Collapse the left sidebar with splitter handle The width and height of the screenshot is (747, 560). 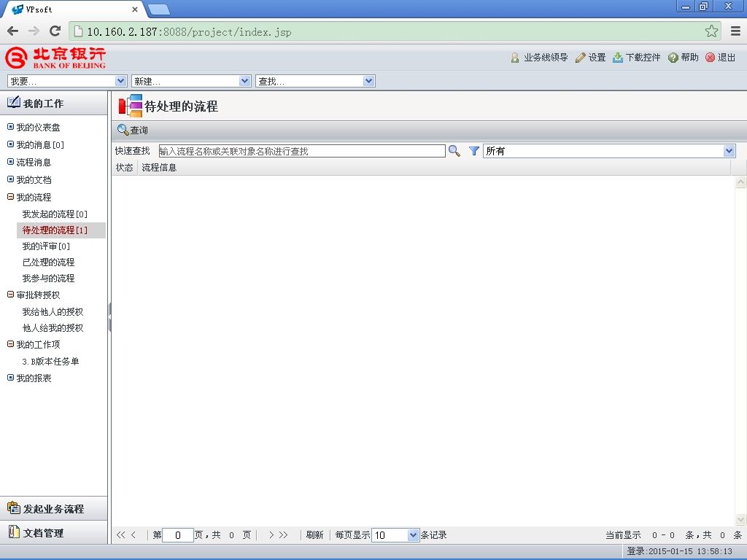[x=109, y=317]
